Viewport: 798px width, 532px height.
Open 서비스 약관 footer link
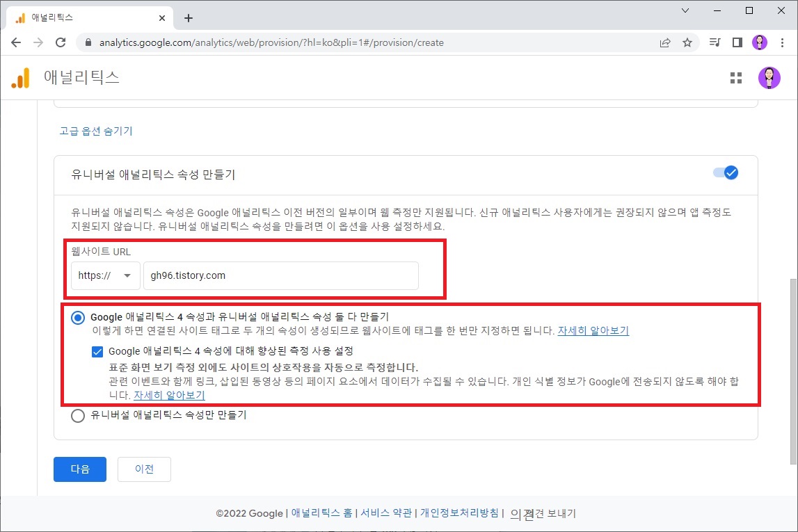click(x=386, y=513)
